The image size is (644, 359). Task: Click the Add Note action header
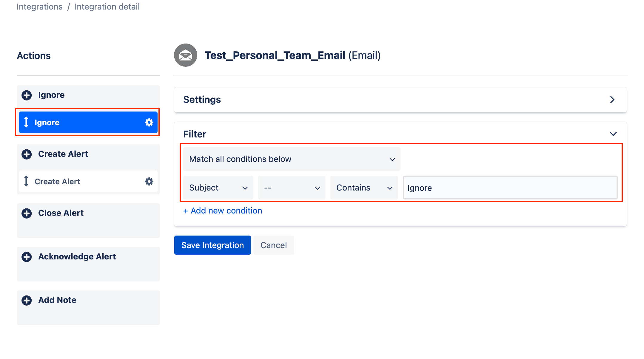coord(57,300)
